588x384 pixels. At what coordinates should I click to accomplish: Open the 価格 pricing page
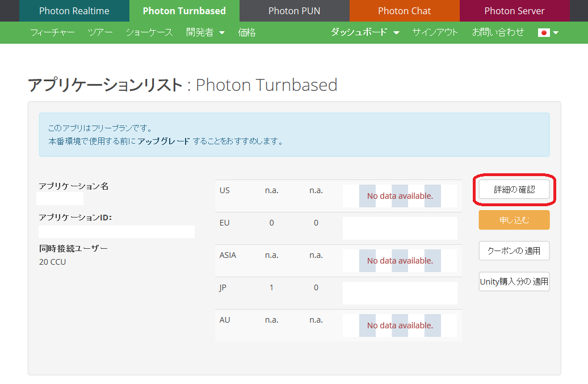point(247,32)
